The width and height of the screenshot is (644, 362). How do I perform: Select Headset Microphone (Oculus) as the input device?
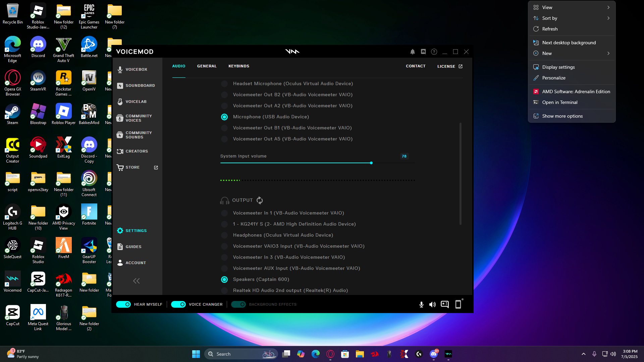point(224,84)
